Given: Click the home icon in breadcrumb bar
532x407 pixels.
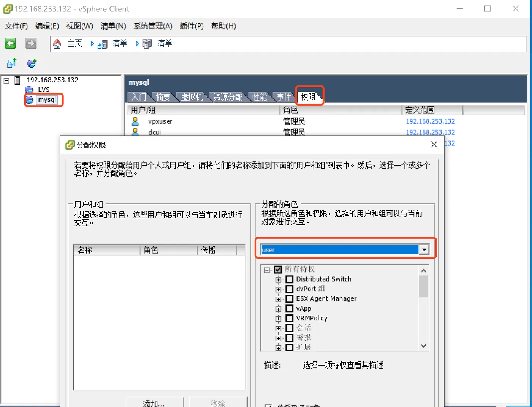Looking at the screenshot, I should 57,44.
